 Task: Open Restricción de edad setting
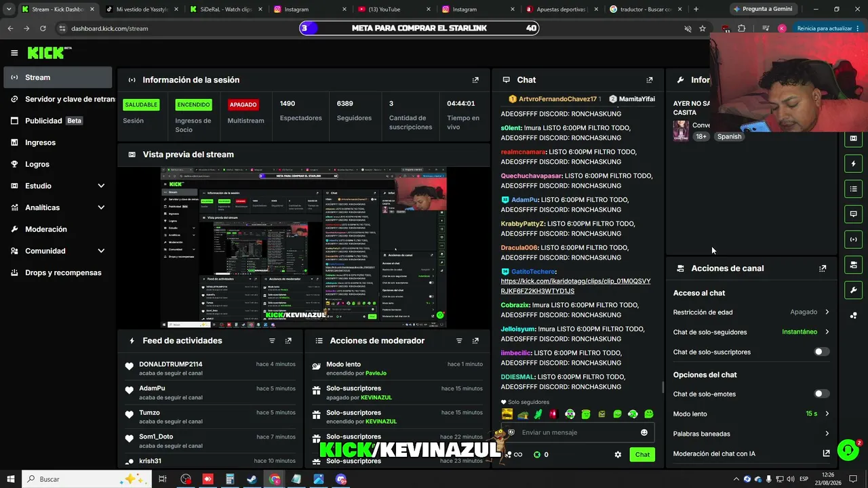pos(751,312)
